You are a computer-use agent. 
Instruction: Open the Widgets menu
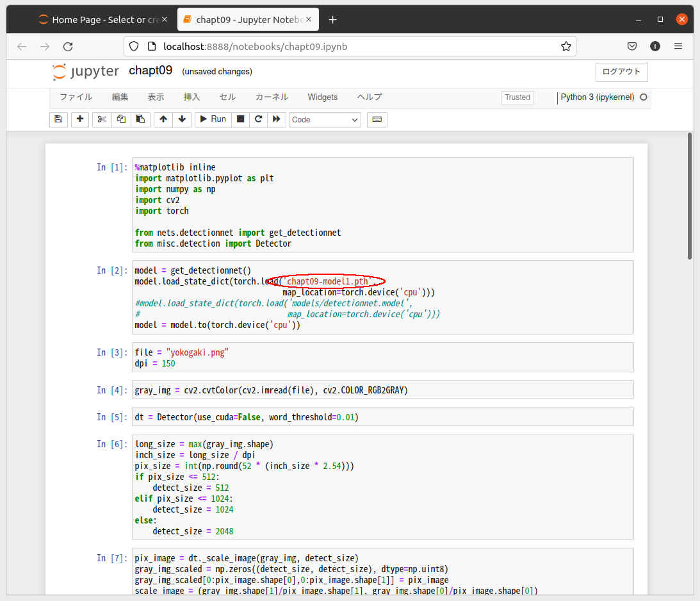[322, 97]
